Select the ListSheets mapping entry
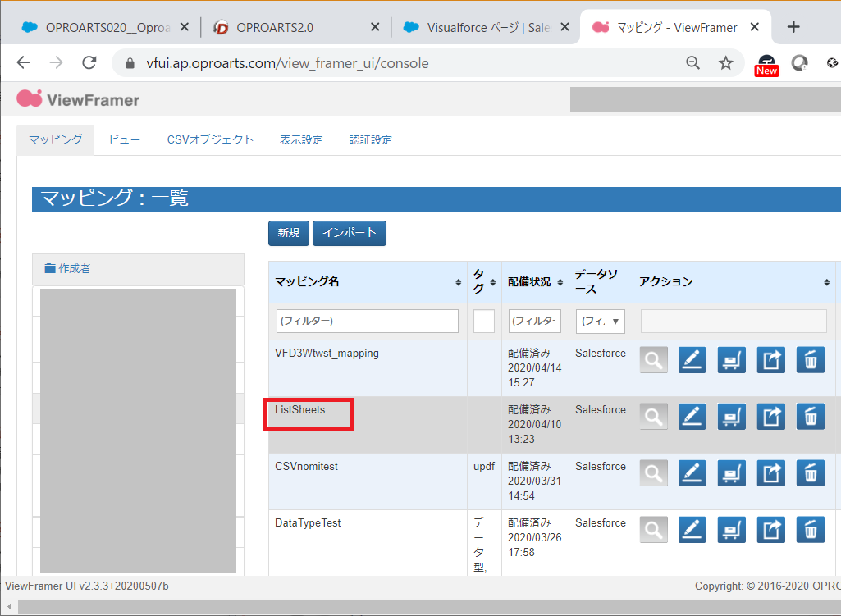Screen dimensions: 841x616 pos(300,410)
